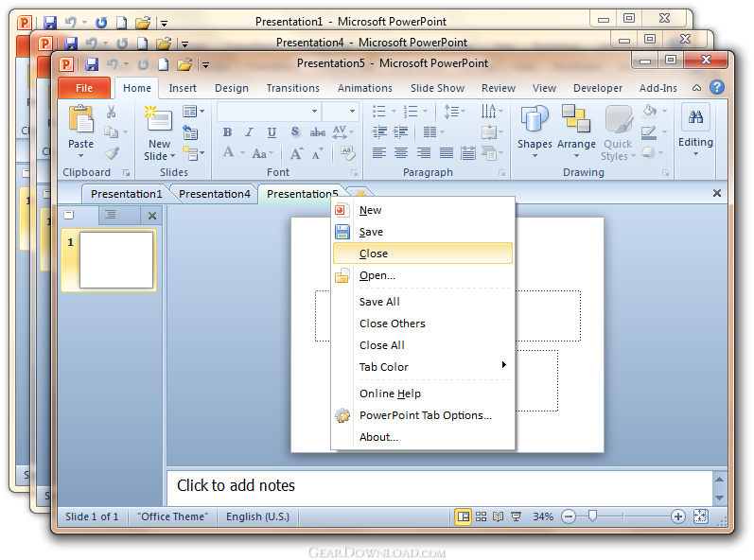Click Open folder in Presentation5 quick access toolbar

point(184,64)
